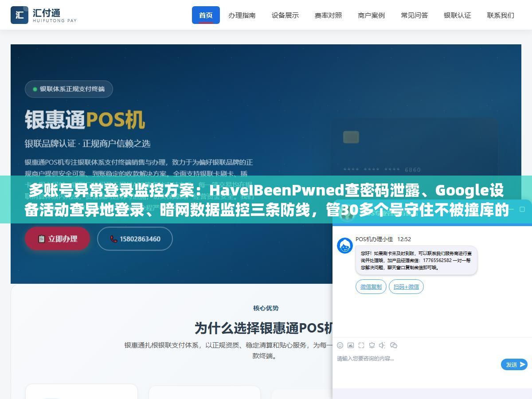Click the agent's chat message bubble
532x399 pixels.
[x=416, y=260]
